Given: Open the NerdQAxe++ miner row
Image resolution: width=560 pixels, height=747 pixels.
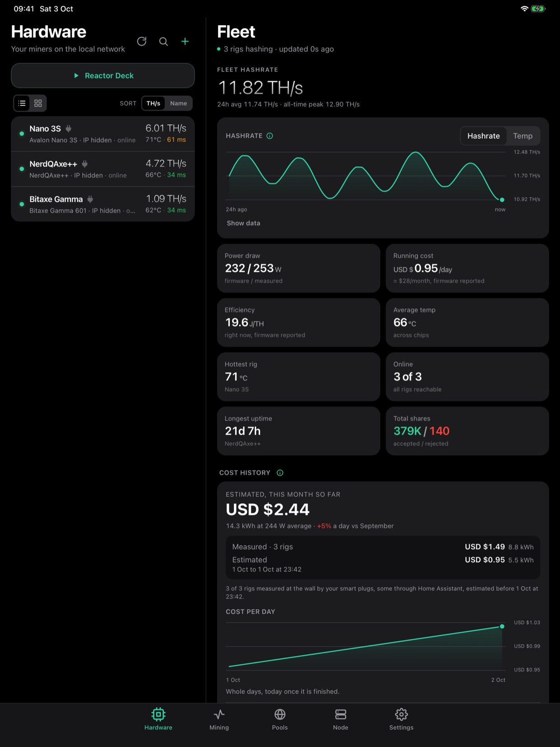Looking at the screenshot, I should tap(103, 169).
